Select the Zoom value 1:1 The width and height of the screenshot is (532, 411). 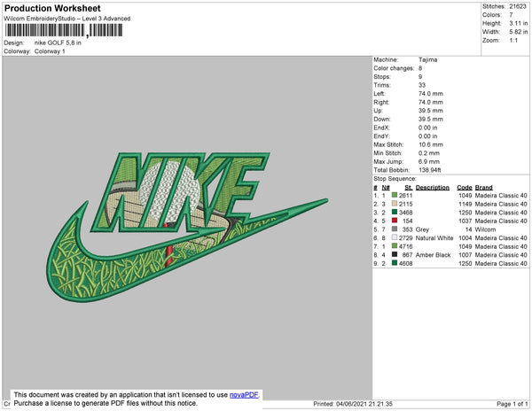coord(513,41)
